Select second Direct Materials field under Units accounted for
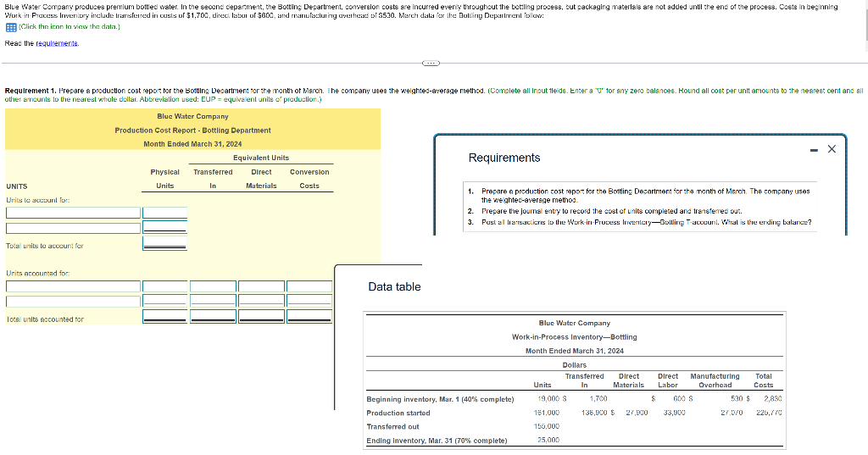This screenshot has width=868, height=455. coord(261,301)
